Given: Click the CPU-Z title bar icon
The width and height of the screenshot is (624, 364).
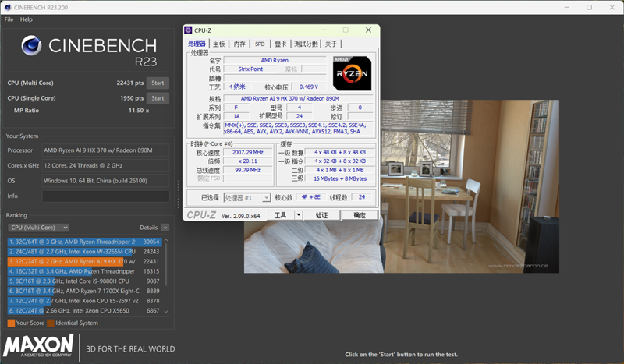Looking at the screenshot, I should click(188, 30).
